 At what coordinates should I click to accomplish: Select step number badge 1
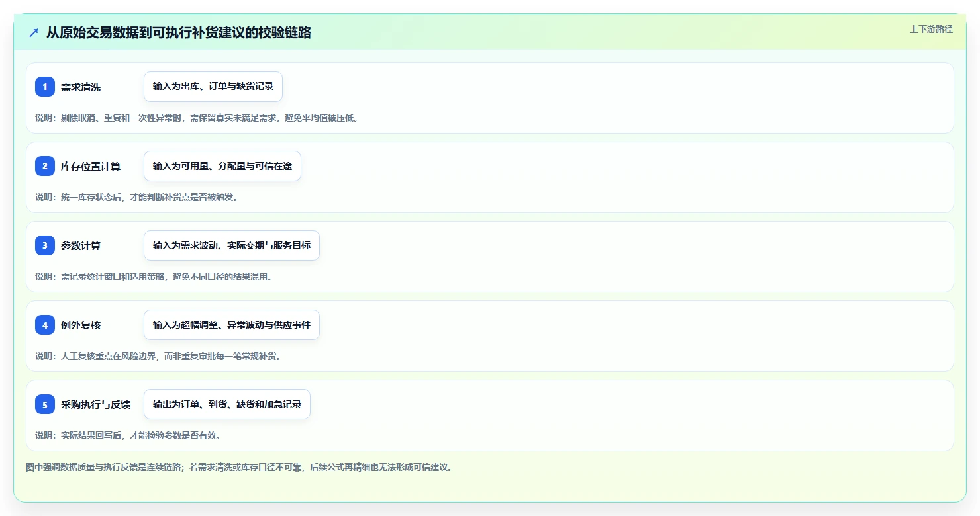45,87
